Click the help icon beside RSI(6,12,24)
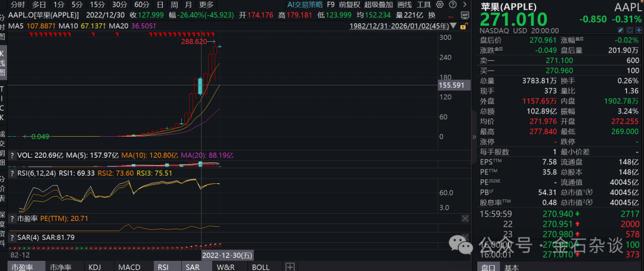The height and width of the screenshot is (271, 644). pos(12,173)
